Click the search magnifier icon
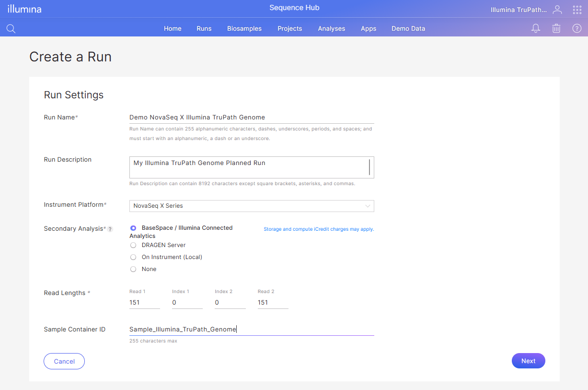Viewport: 588px width, 390px height. [11, 29]
